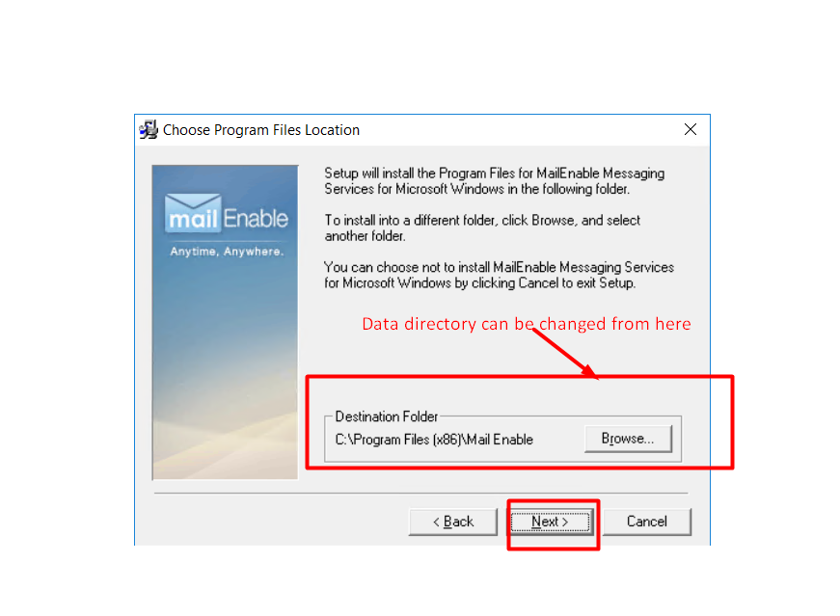This screenshot has width=840, height=616.
Task: Click the red annotation arrow head
Action: coord(590,371)
